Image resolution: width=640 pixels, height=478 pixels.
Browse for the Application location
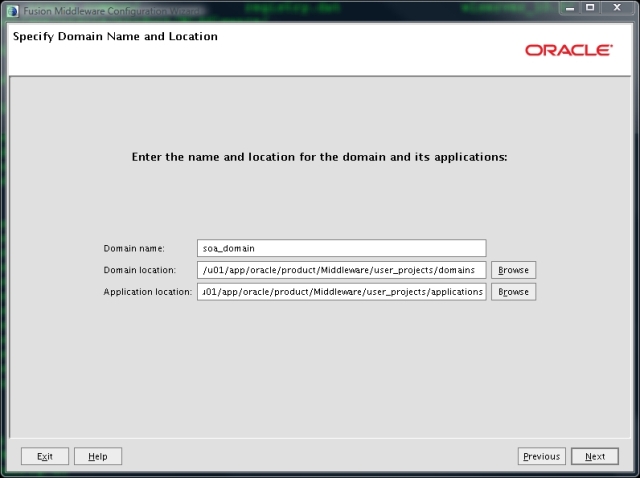coord(513,292)
